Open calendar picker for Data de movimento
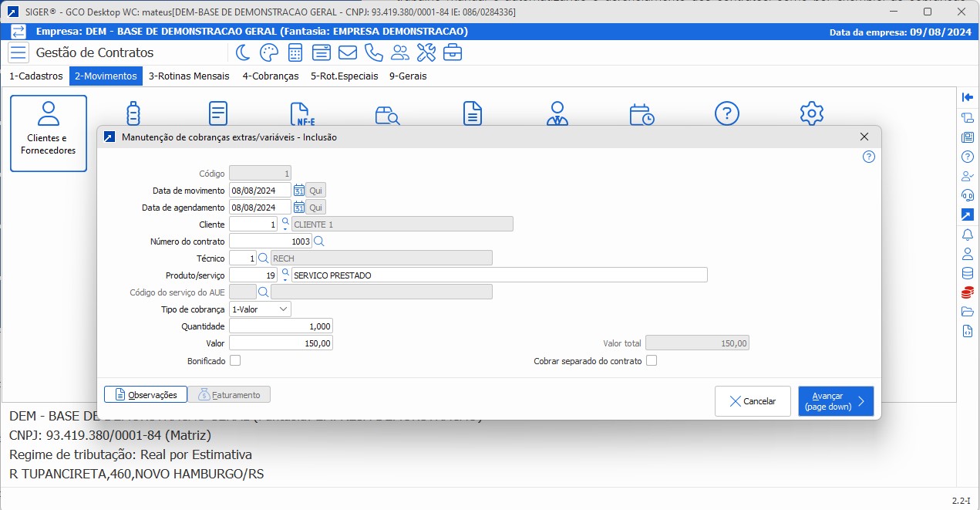 click(x=299, y=190)
